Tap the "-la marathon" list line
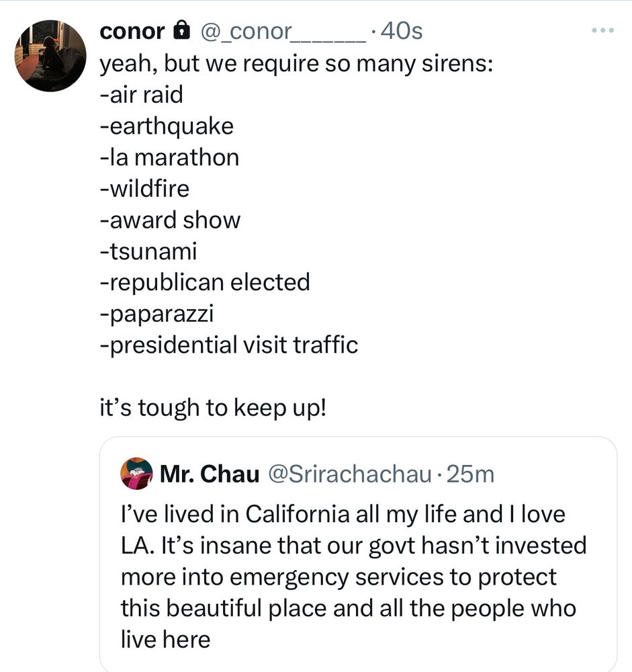 (x=169, y=157)
